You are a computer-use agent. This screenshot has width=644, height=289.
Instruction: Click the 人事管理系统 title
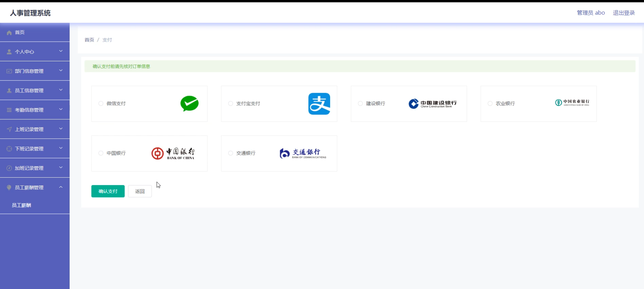tap(30, 13)
